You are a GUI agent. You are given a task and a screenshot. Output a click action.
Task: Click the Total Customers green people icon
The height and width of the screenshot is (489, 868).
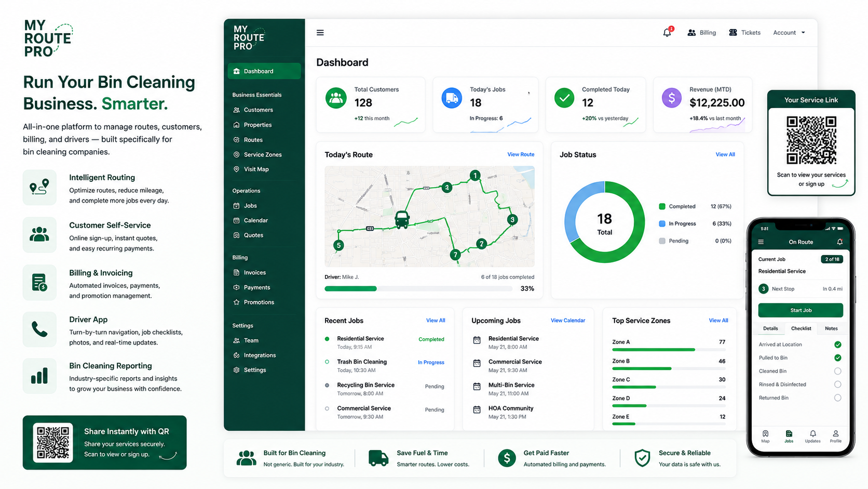coord(336,98)
